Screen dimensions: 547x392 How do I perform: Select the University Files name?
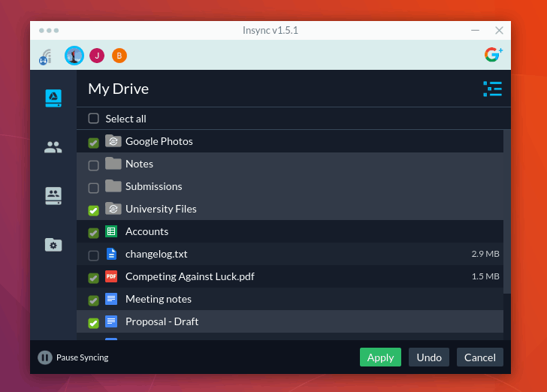(x=161, y=209)
